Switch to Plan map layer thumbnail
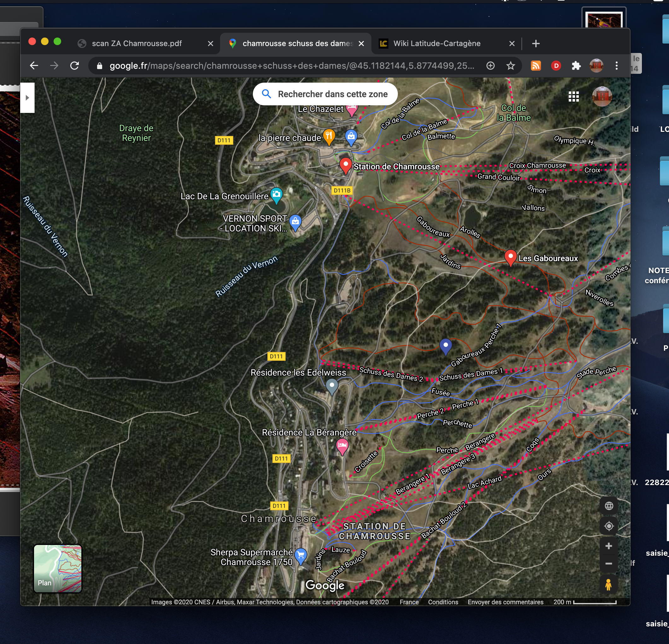The image size is (669, 644). click(x=58, y=569)
